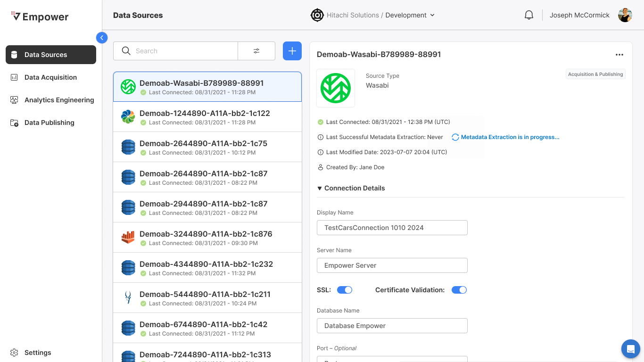Toggle the Certificate Validation switch
The image size is (644, 362).
coord(459,290)
